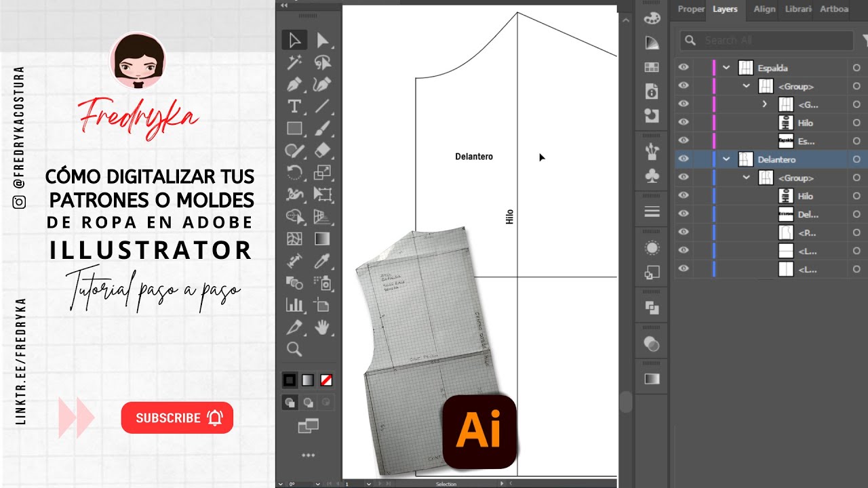The width and height of the screenshot is (868, 488).
Task: Pick the Paintbrush tool
Action: click(323, 128)
